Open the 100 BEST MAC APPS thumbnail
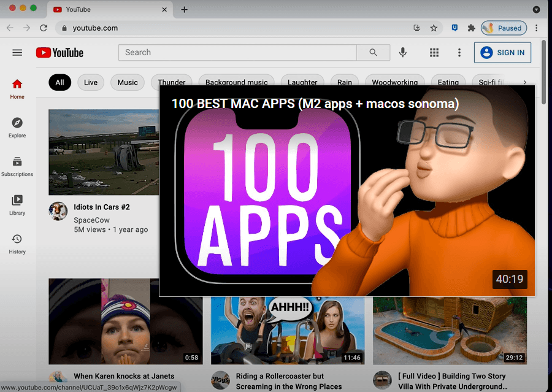This screenshot has height=392, width=552. click(347, 191)
